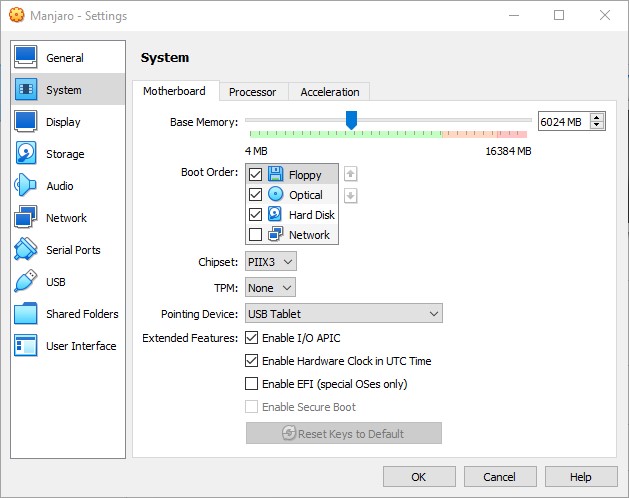Close the Manjaro Settings window

[605, 15]
